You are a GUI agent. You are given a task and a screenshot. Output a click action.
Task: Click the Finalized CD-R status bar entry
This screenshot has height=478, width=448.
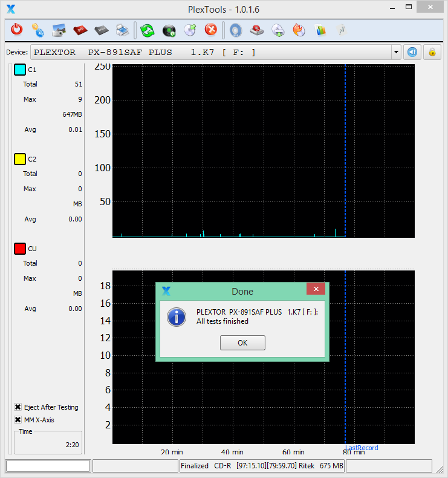[x=262, y=465]
